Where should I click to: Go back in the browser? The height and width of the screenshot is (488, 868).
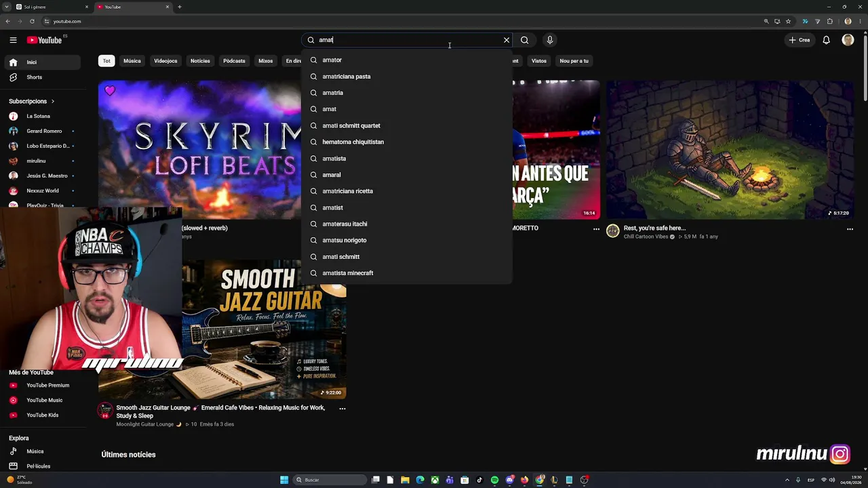pos(8,21)
